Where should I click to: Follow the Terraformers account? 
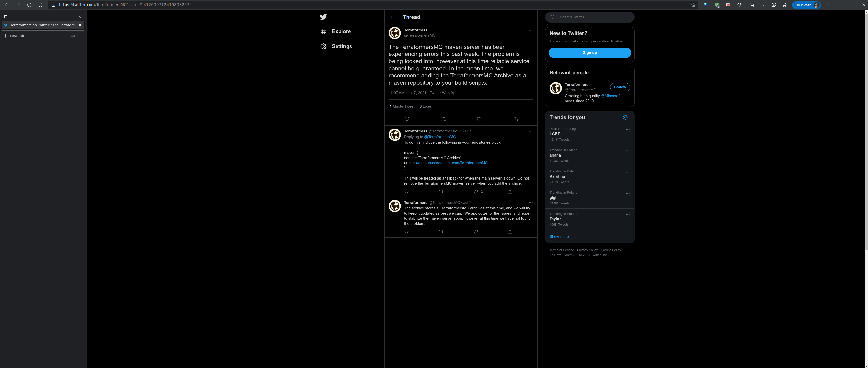(x=620, y=87)
